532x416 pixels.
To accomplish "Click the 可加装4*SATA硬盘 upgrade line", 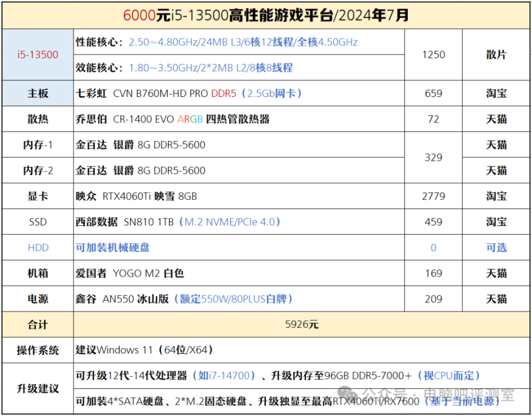I will tap(301, 402).
